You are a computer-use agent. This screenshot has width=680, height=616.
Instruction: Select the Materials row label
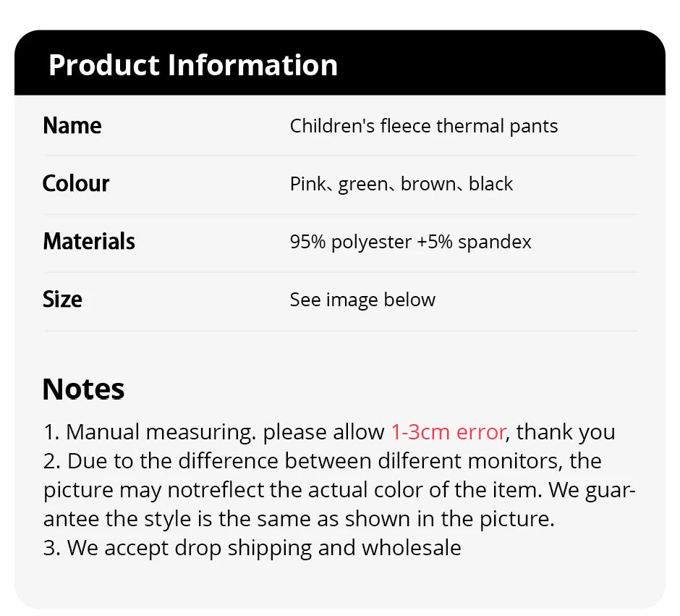89,242
